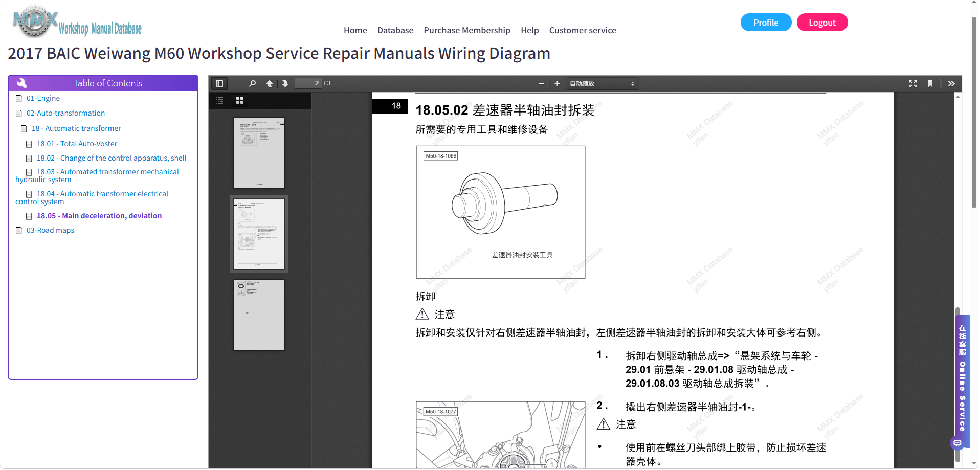The height and width of the screenshot is (470, 980).
Task: Go to Purchase Membership page
Action: coord(467,30)
